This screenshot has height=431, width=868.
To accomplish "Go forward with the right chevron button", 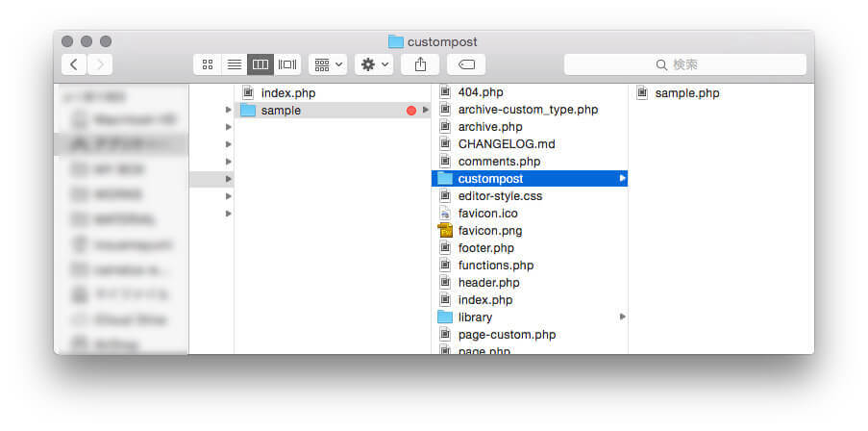I will pos(100,64).
